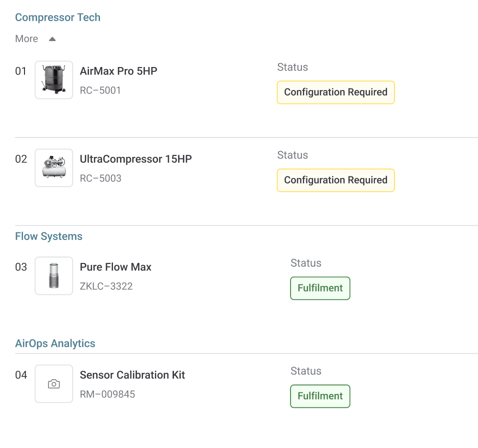This screenshot has height=448, width=478.
Task: Click the AirMax Pro 5HP product thumbnail
Action: pos(54,80)
